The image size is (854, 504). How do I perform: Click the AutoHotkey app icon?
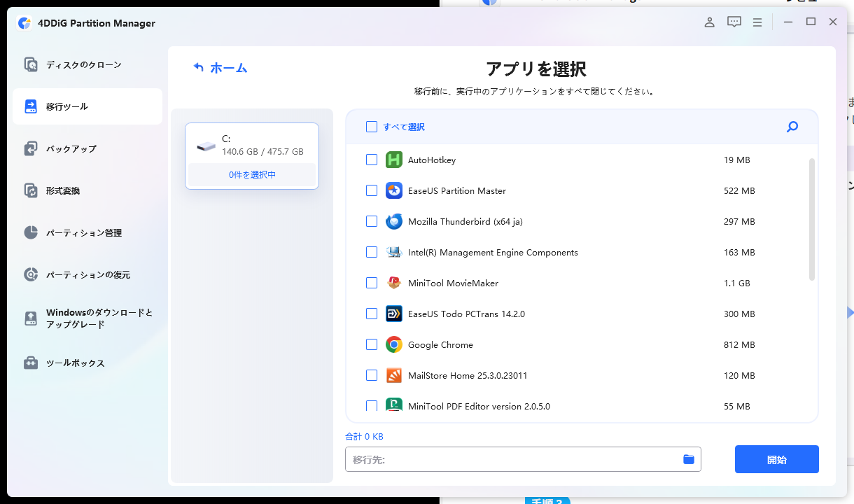tap(393, 160)
